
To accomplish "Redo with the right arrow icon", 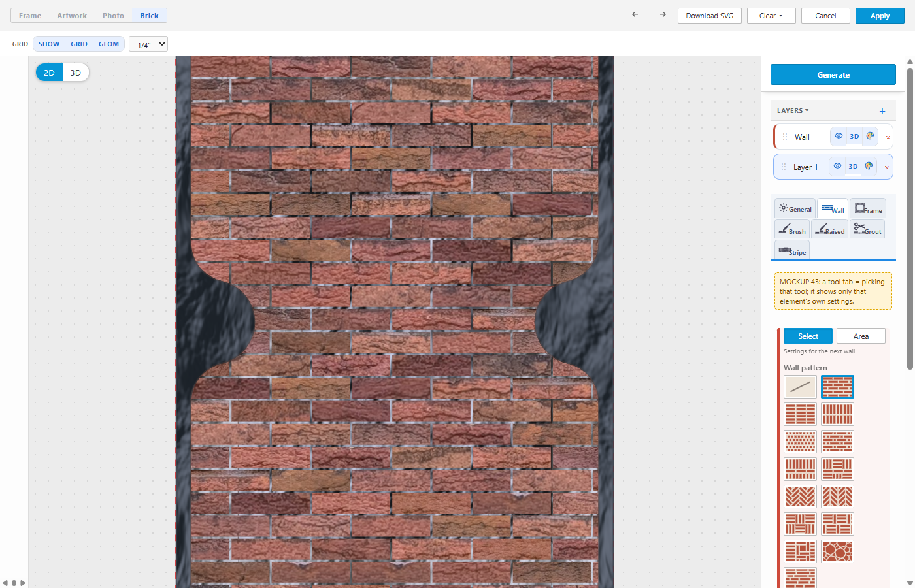I will [x=663, y=14].
